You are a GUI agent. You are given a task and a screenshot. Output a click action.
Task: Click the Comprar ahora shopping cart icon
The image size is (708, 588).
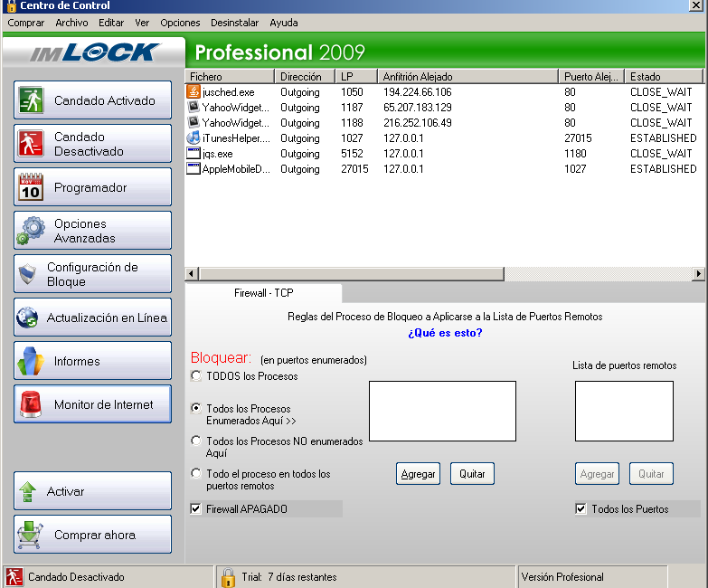(29, 535)
